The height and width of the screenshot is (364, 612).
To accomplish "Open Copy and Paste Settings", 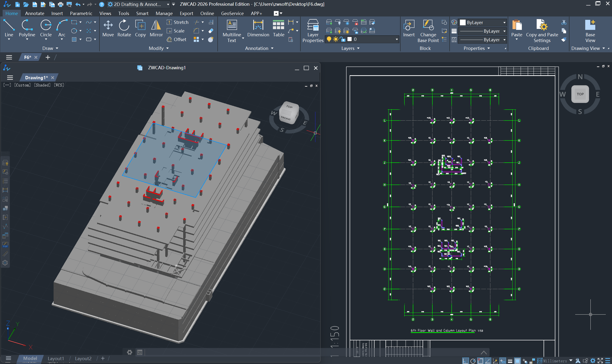I will (x=542, y=31).
